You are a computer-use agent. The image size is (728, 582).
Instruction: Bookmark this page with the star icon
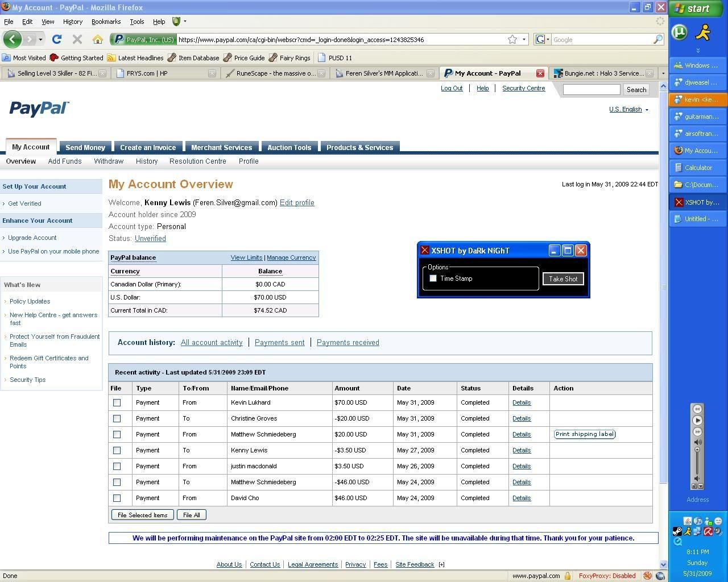(x=512, y=39)
